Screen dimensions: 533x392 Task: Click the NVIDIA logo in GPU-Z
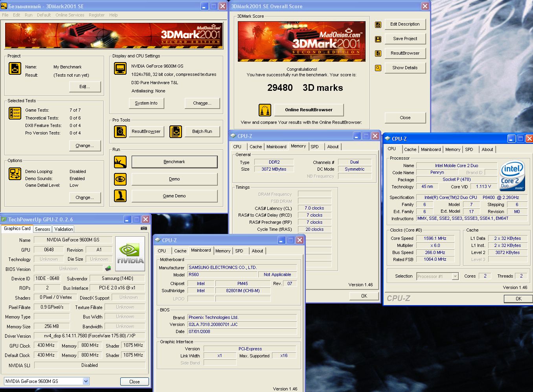click(x=130, y=254)
